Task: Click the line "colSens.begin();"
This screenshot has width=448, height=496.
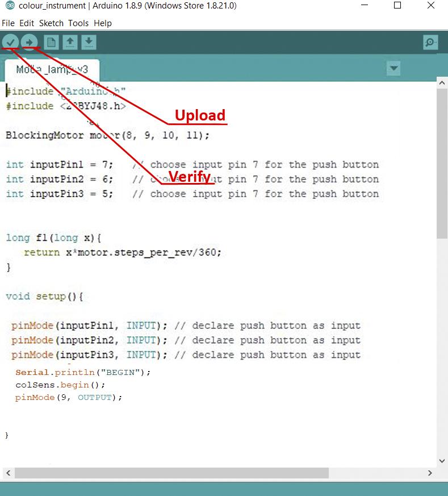Action: 60,385
